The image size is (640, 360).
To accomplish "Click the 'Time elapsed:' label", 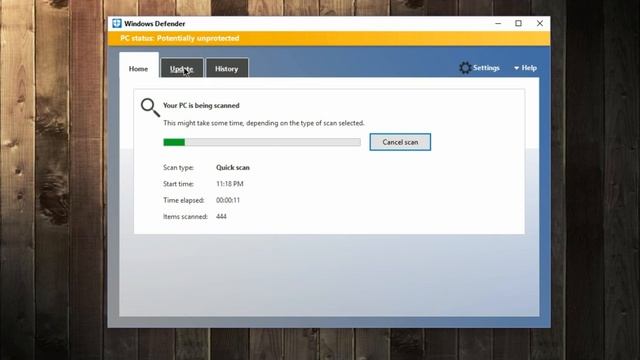I will click(183, 200).
